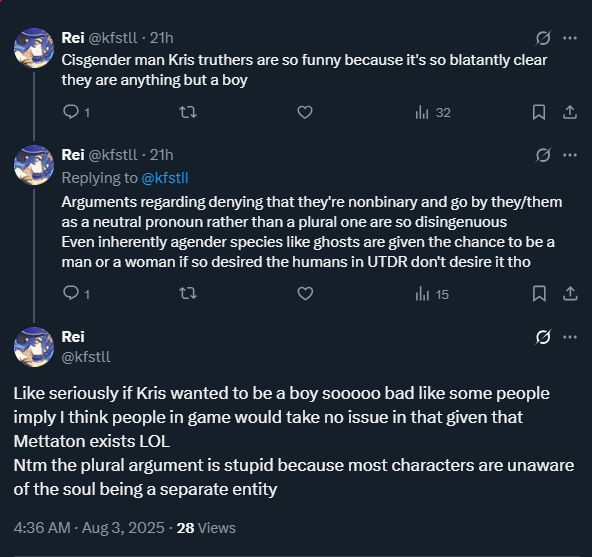Image resolution: width=592 pixels, height=557 pixels.
Task: Open more options on the main tweet
Action: point(570,337)
